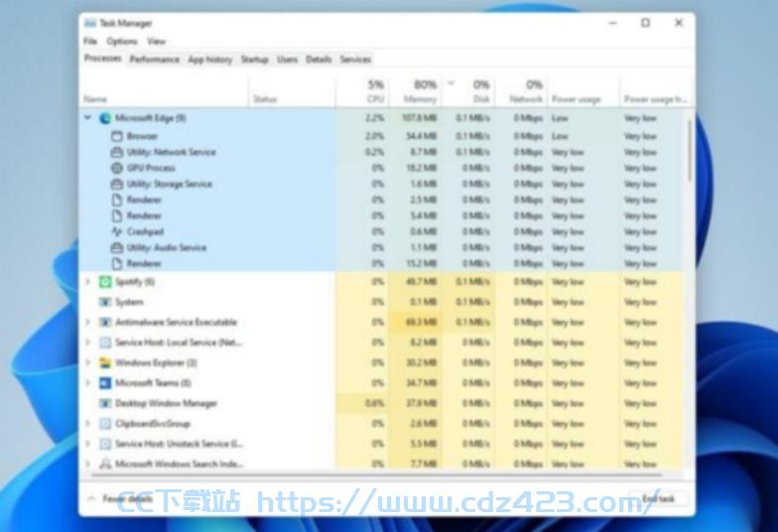Expand the ClipboardSvcGroup entry

tap(87, 423)
